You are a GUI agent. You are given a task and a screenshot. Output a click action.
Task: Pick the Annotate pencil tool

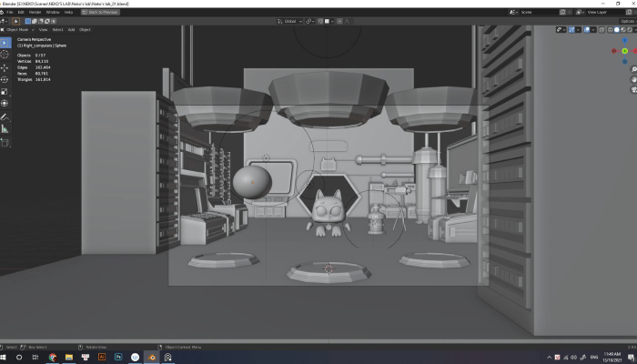pyautogui.click(x=5, y=116)
